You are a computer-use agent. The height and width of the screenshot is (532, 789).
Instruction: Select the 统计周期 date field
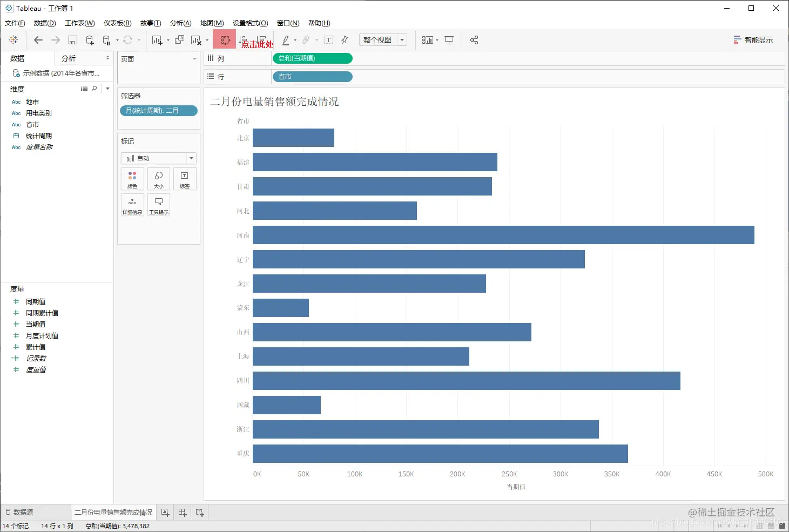point(39,136)
